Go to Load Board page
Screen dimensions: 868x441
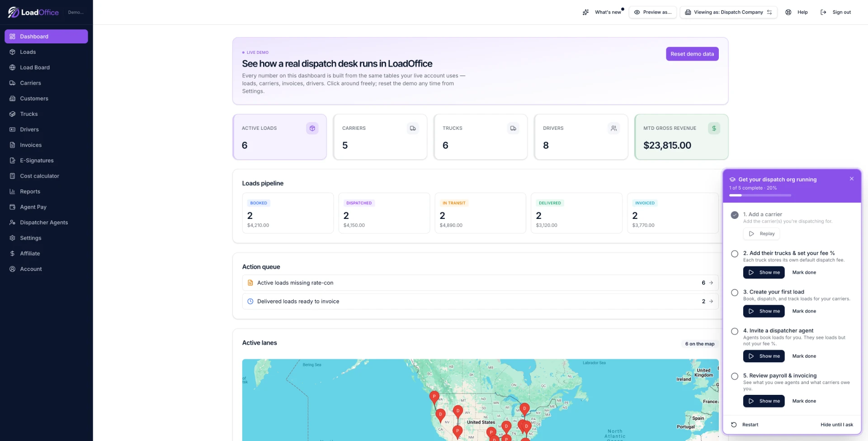(x=46, y=67)
